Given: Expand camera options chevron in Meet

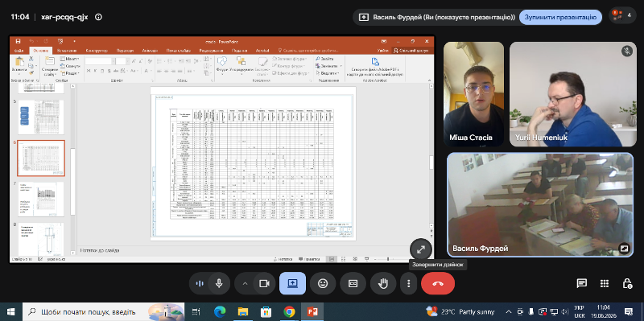Looking at the screenshot, I should pos(246,283).
